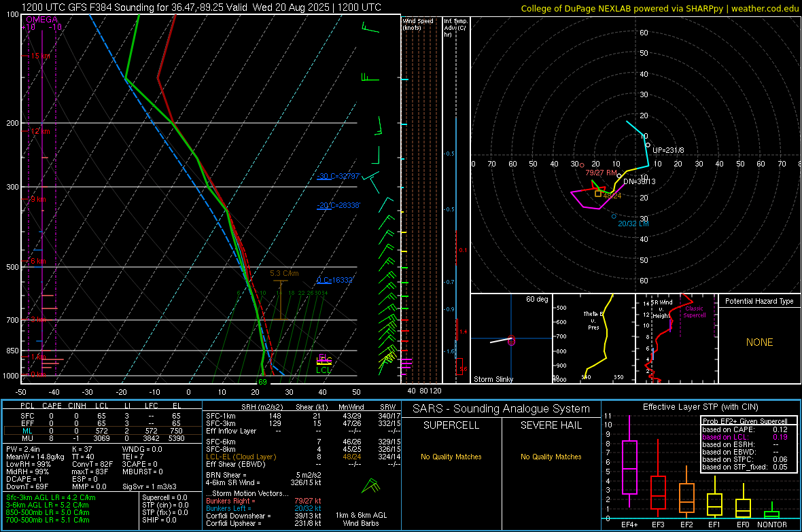Click the Bunkers Right = 79/27 kt line

pyautogui.click(x=264, y=501)
